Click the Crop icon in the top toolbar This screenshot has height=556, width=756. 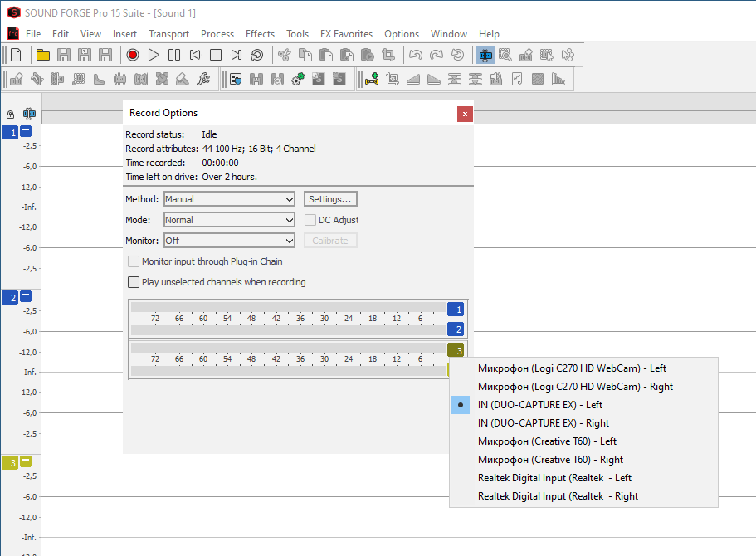click(x=388, y=55)
